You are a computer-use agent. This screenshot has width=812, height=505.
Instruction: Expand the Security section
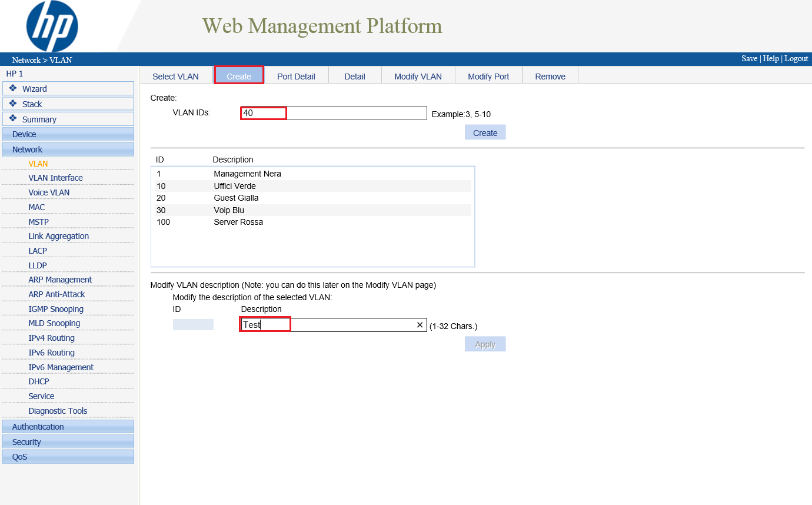[x=68, y=442]
